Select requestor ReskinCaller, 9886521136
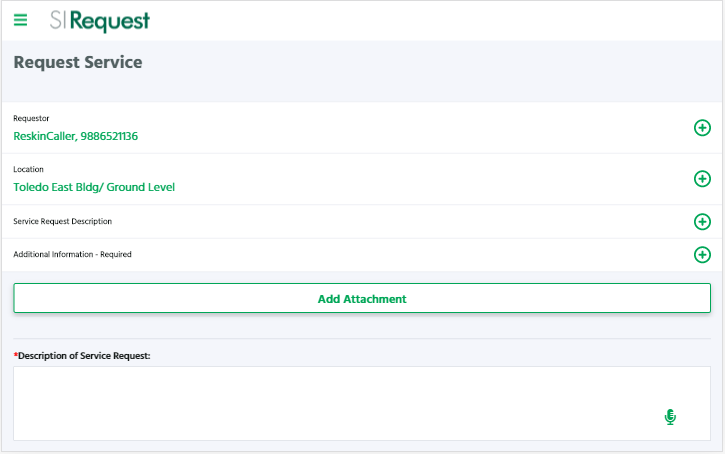725x454 pixels. tap(76, 136)
